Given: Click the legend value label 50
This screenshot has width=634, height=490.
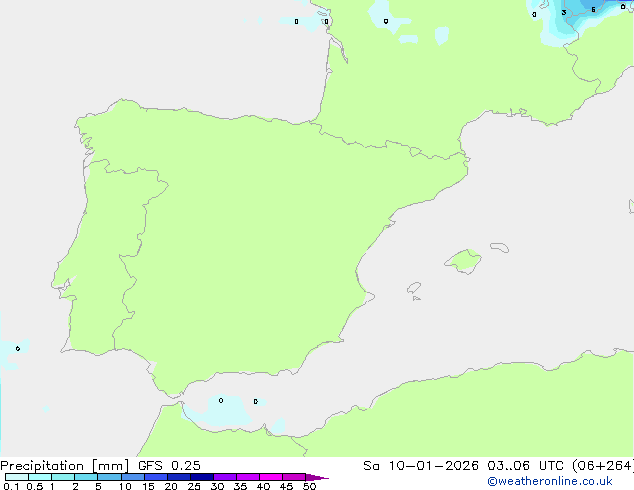Looking at the screenshot, I should [309, 487].
